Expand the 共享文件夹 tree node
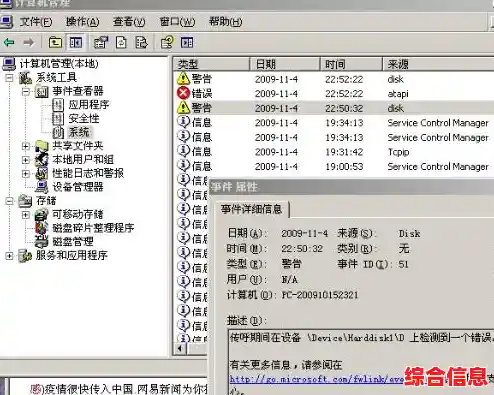This screenshot has height=395, width=494. point(26,146)
